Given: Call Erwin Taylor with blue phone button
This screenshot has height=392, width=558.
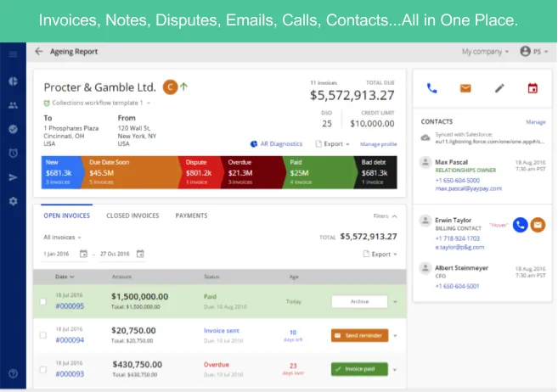Looking at the screenshot, I should [x=521, y=225].
